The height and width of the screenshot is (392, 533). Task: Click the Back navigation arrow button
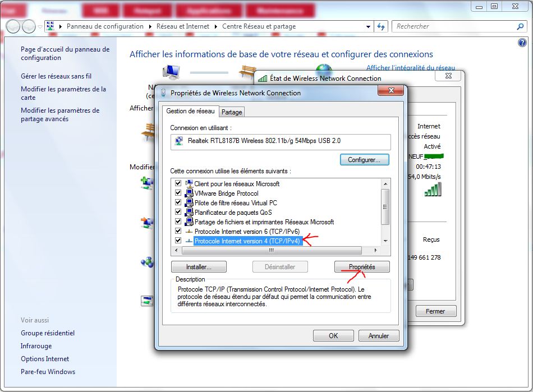click(x=13, y=26)
